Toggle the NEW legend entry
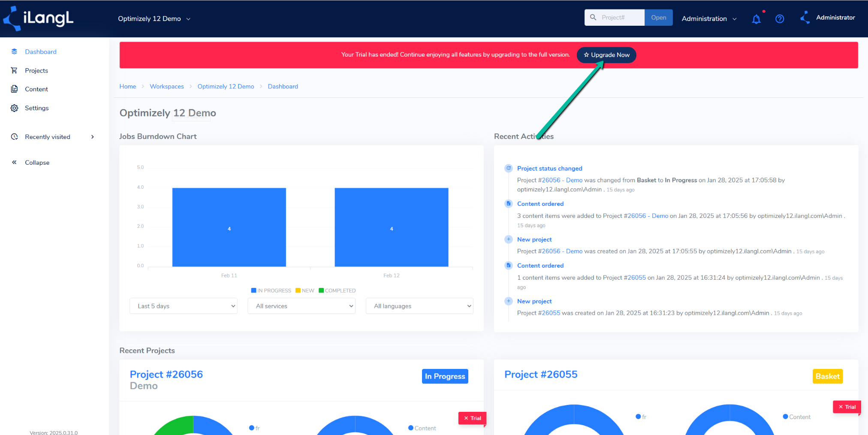 tap(305, 290)
